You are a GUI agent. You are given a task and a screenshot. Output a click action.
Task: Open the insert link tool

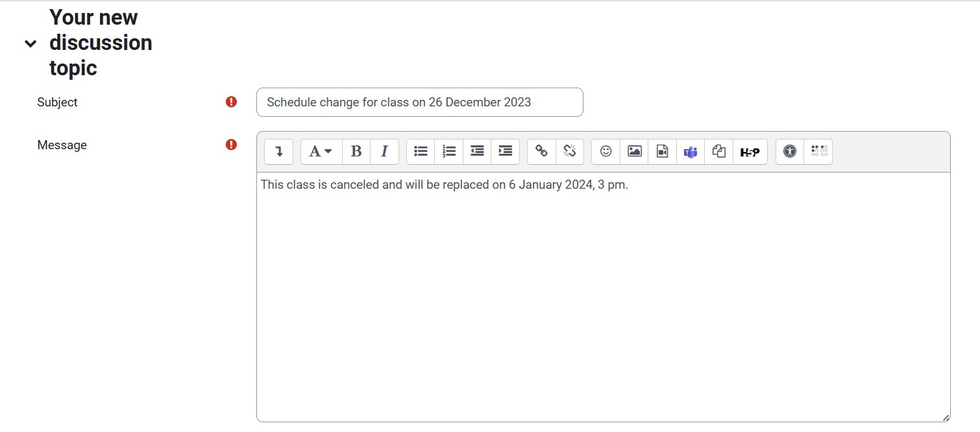541,152
